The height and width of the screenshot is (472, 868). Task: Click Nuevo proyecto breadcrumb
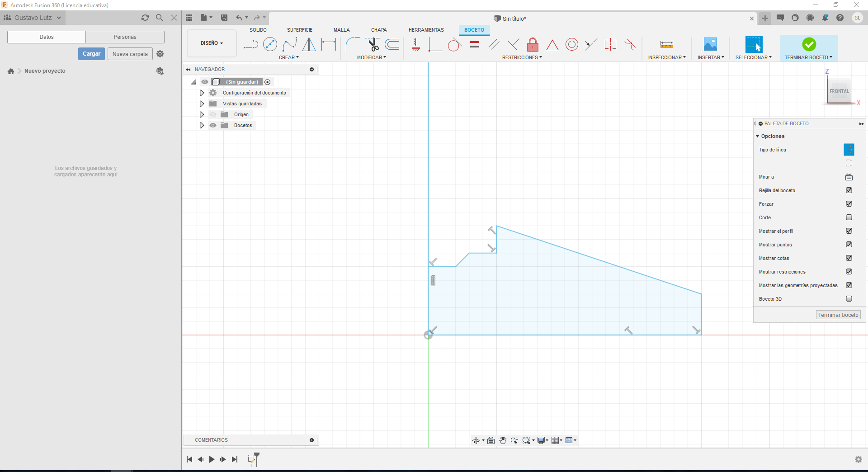[45, 71]
